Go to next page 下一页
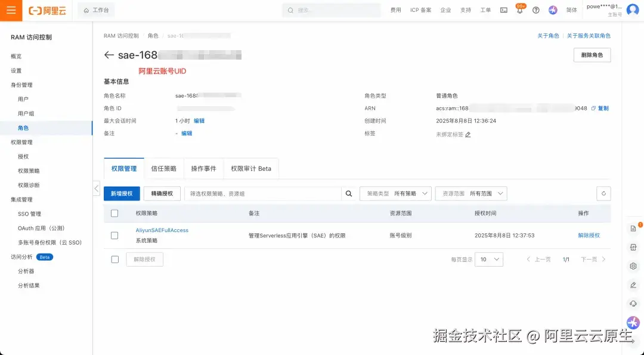 point(593,260)
